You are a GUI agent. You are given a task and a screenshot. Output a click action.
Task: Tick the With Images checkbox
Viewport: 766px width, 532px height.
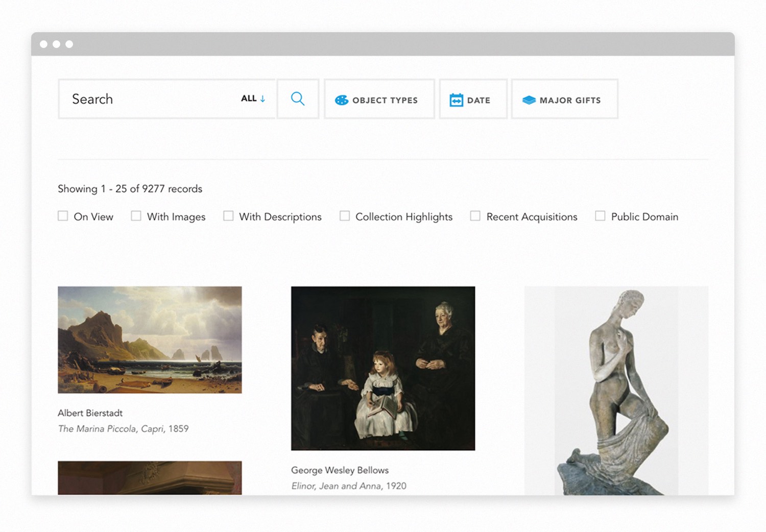[136, 216]
